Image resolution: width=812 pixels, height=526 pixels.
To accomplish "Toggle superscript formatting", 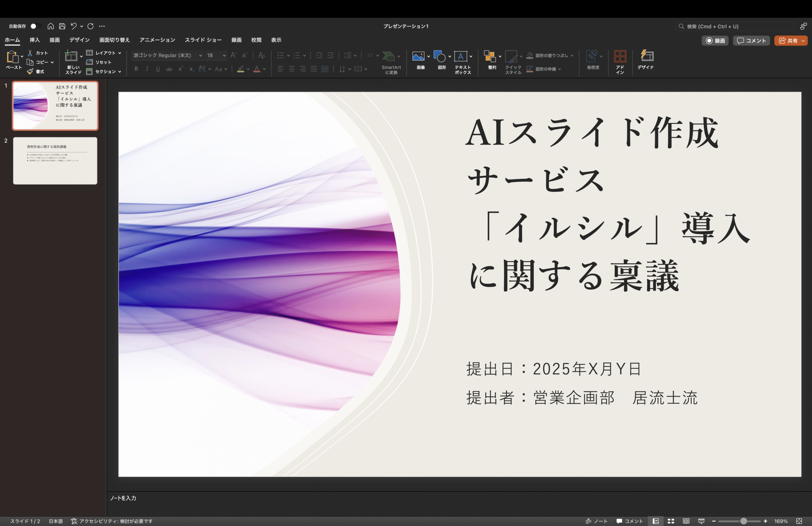I will click(180, 69).
